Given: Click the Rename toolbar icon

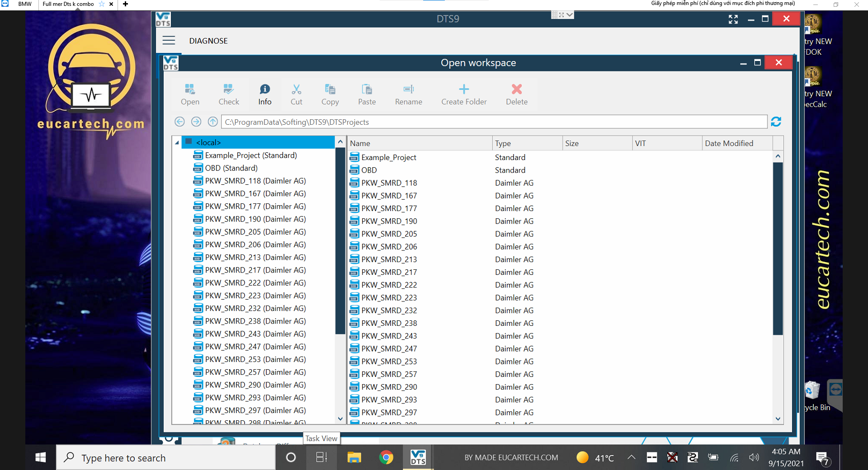Looking at the screenshot, I should click(409, 89).
